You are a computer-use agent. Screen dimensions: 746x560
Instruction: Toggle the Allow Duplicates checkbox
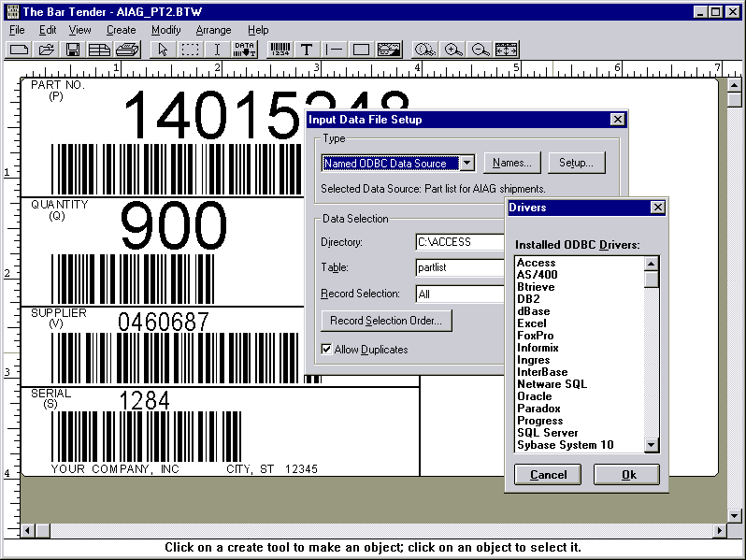coord(326,350)
